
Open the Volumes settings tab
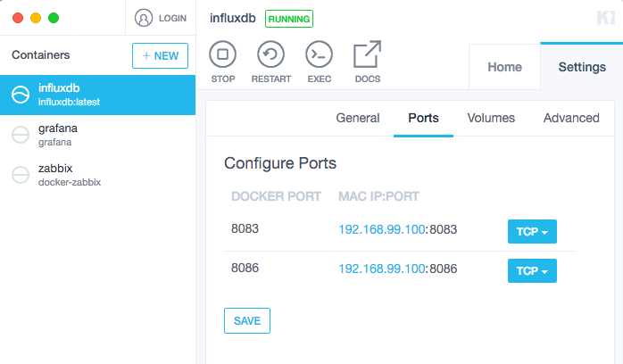tap(491, 118)
